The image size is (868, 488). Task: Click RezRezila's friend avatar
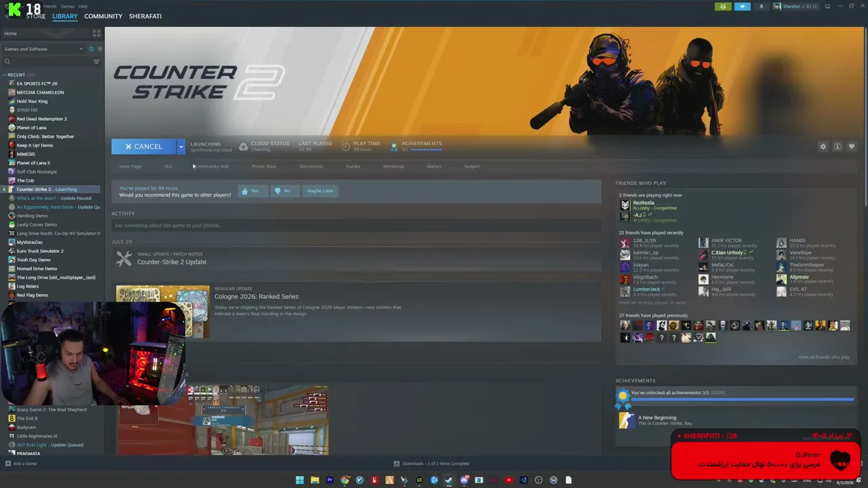click(625, 205)
